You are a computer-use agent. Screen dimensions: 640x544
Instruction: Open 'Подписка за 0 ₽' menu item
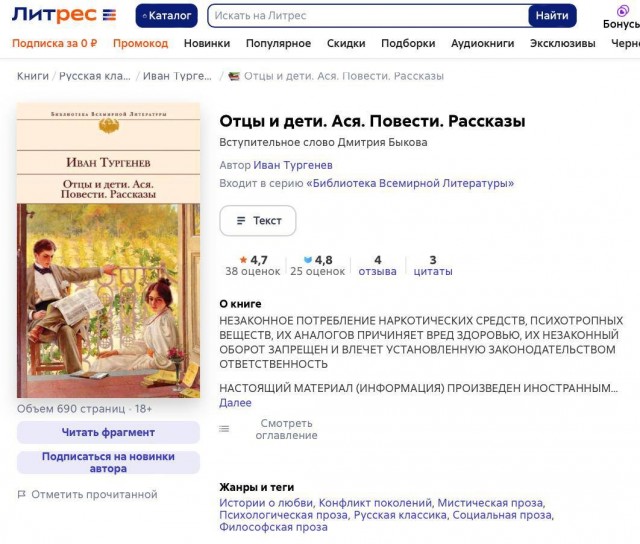point(55,43)
